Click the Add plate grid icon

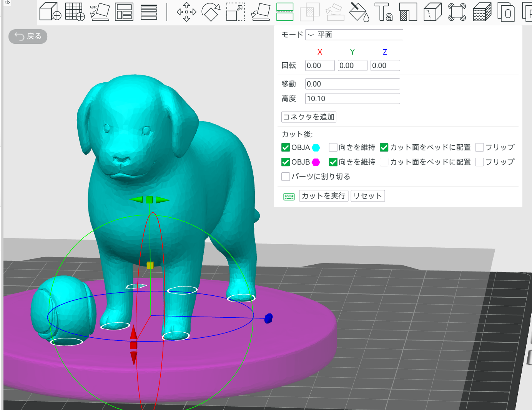click(75, 12)
